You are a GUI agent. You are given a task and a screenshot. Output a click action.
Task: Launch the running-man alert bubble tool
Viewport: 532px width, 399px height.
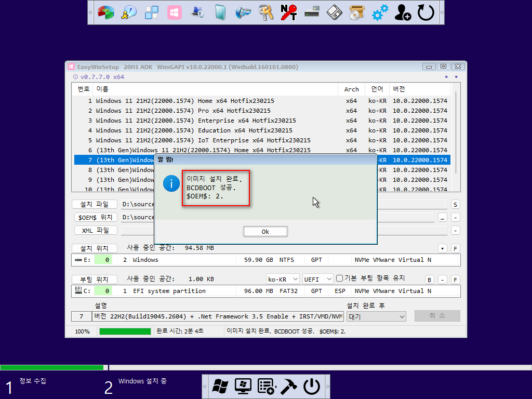point(129,12)
